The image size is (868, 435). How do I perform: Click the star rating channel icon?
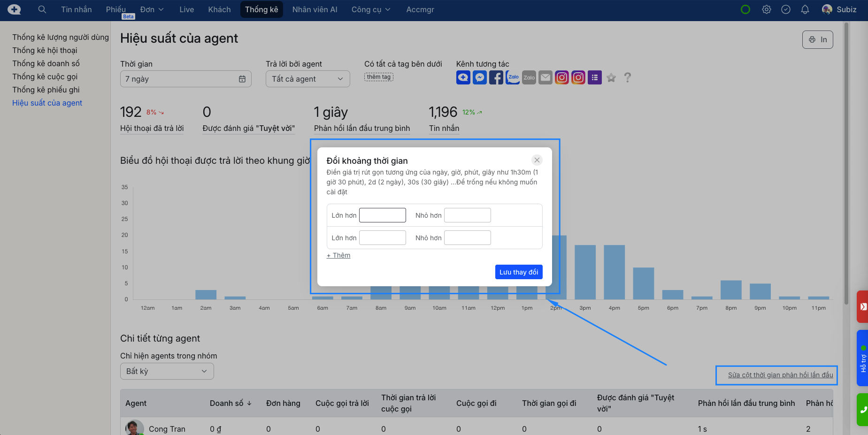611,78
